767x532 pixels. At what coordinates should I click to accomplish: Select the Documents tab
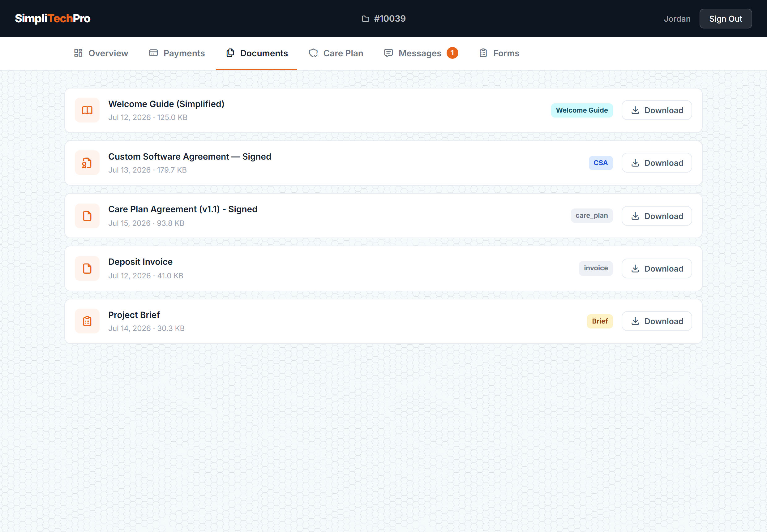pyautogui.click(x=257, y=53)
